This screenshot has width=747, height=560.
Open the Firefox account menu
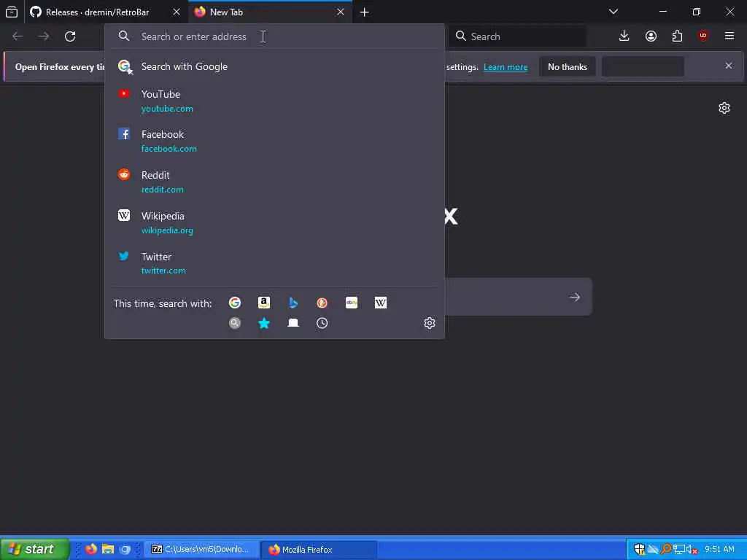pos(651,36)
